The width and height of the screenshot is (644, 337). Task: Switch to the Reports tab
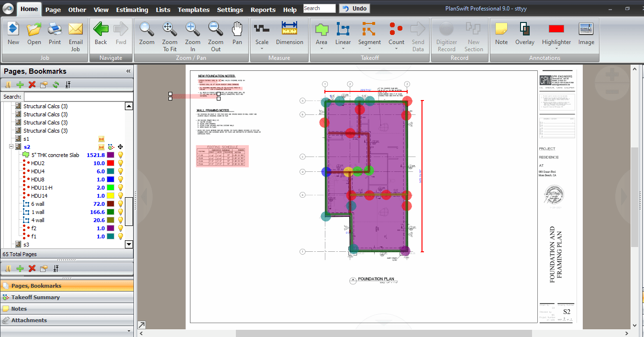pos(263,10)
